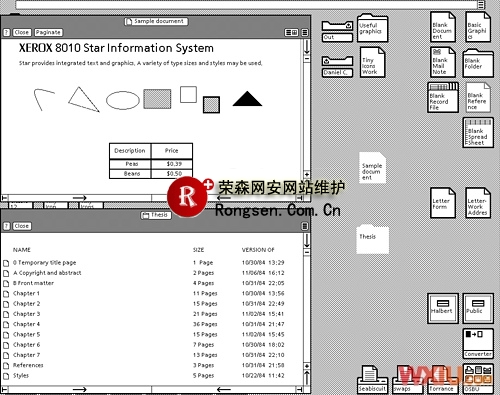Viewport: 500px width, 395px height.
Task: Click Paginate in Sample document window
Action: coord(48,32)
